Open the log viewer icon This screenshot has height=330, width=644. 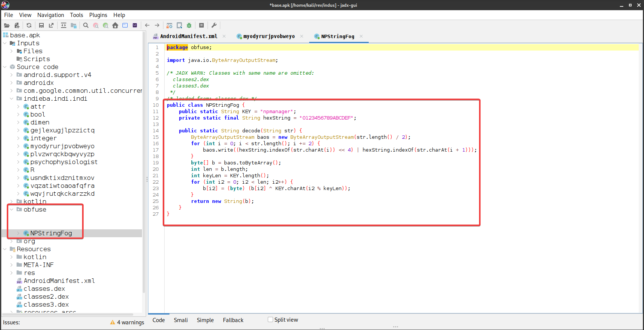coord(201,25)
